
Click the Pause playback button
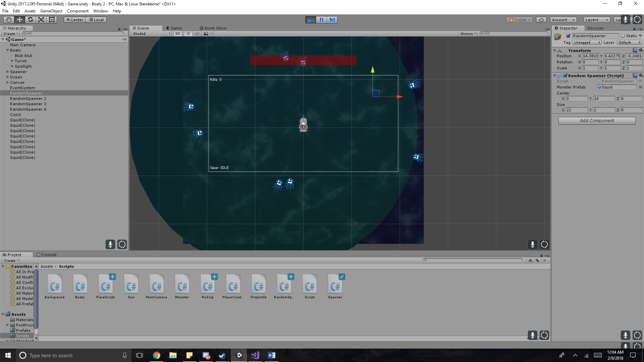point(321,20)
